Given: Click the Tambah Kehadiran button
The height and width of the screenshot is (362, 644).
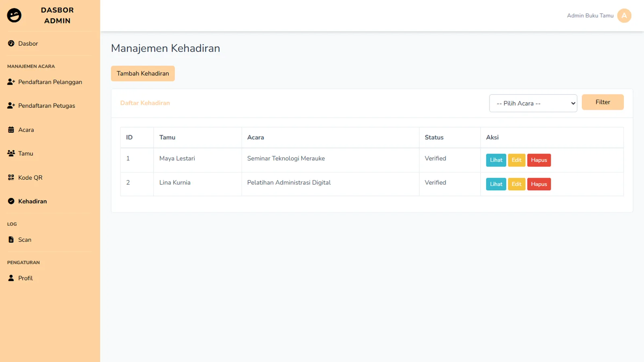Looking at the screenshot, I should click(143, 74).
